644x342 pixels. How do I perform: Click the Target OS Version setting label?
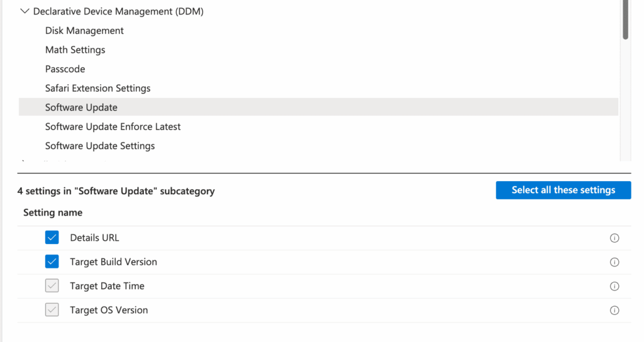click(109, 310)
